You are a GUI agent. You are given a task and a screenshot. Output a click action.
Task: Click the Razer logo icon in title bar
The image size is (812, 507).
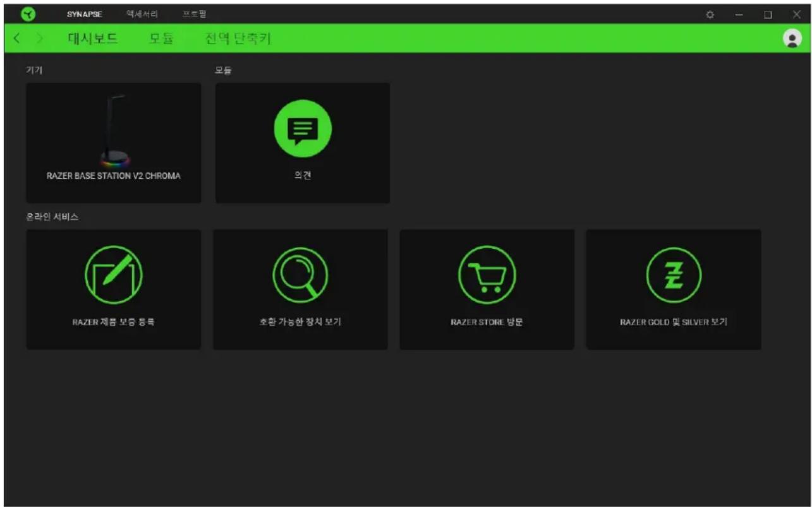point(29,15)
